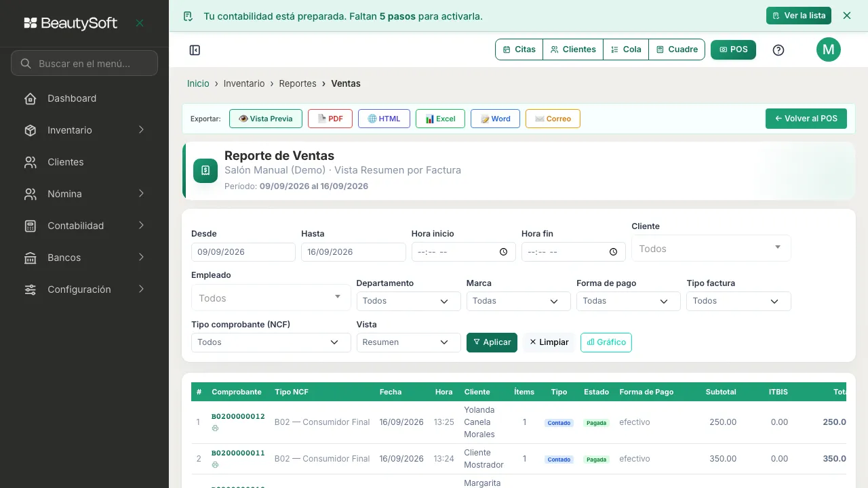Click the Aplicar filter button
This screenshot has width=868, height=488.
(x=492, y=342)
